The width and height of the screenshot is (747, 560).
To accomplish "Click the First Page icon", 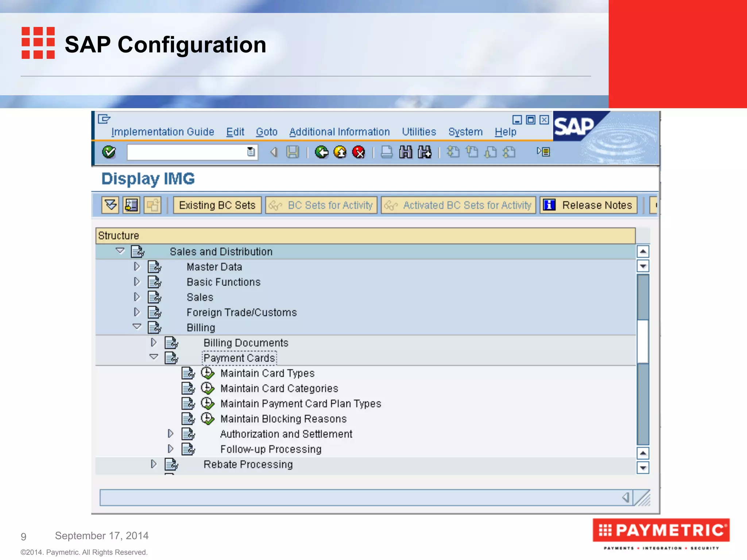I will coord(453,152).
